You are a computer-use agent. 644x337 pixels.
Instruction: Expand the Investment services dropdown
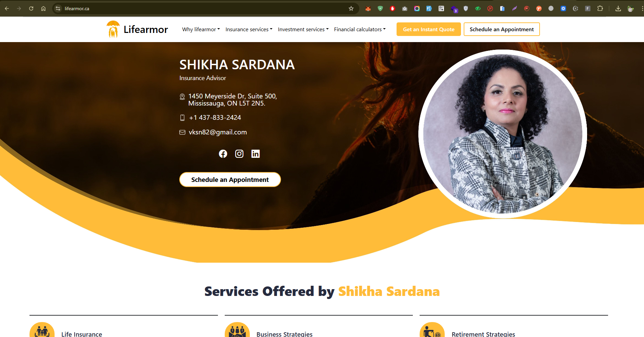303,30
